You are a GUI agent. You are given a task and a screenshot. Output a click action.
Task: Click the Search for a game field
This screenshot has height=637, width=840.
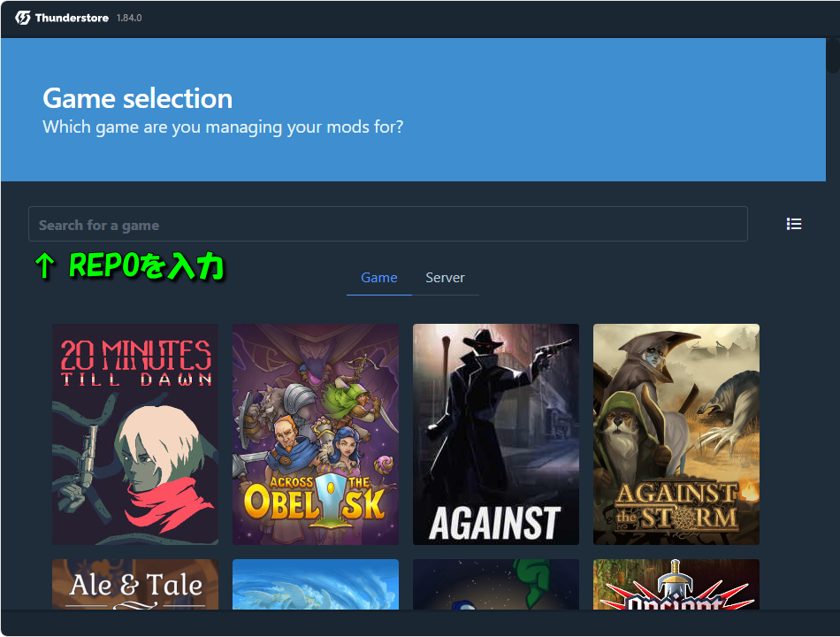(x=388, y=224)
